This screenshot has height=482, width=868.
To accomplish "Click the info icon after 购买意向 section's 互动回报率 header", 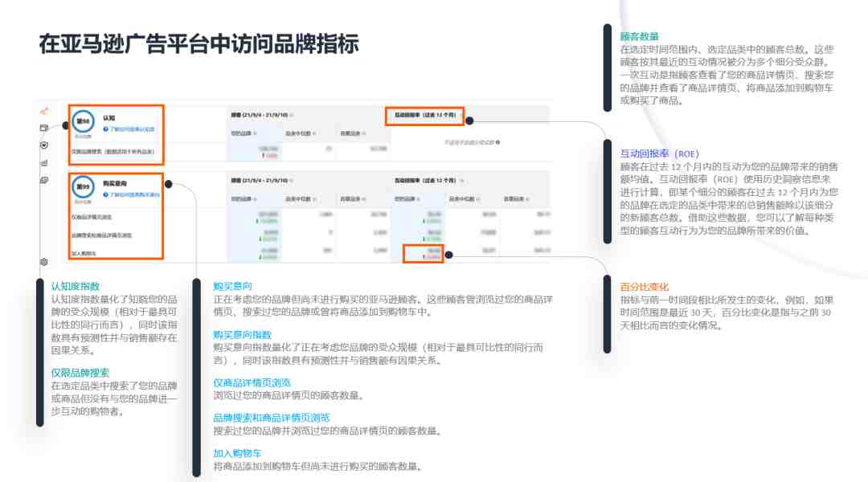I will click(x=461, y=181).
